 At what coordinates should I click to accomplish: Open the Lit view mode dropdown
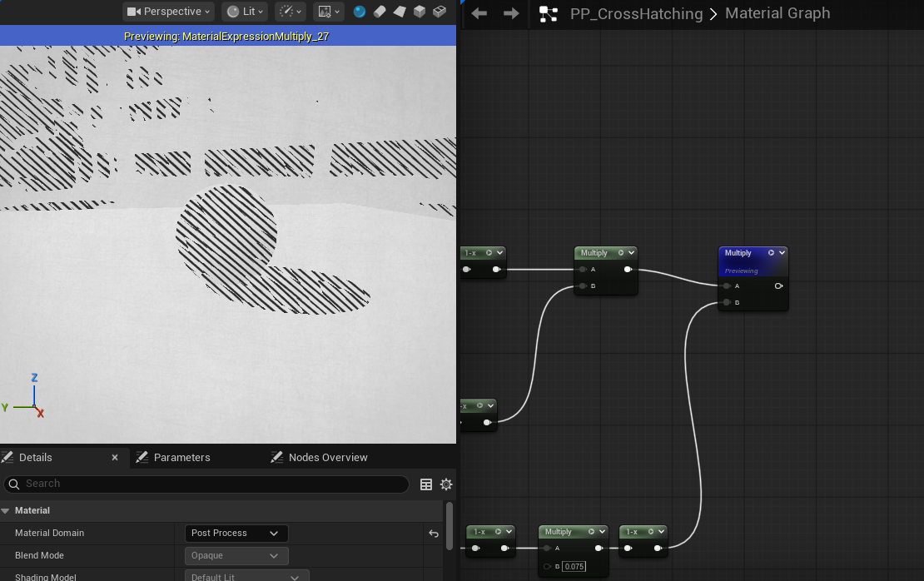click(x=245, y=12)
